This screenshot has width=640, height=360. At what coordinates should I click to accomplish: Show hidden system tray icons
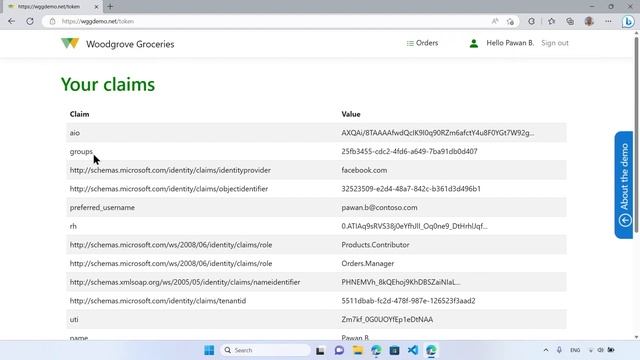click(x=546, y=350)
